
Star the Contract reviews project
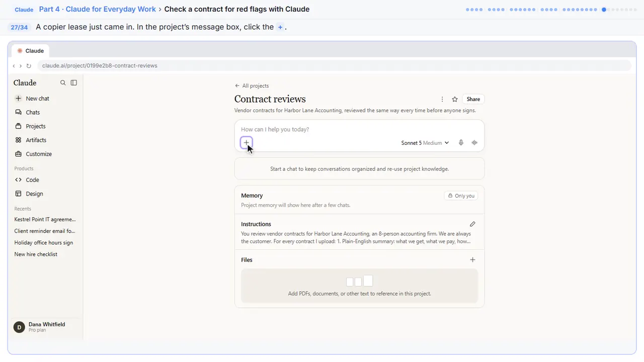(x=455, y=100)
